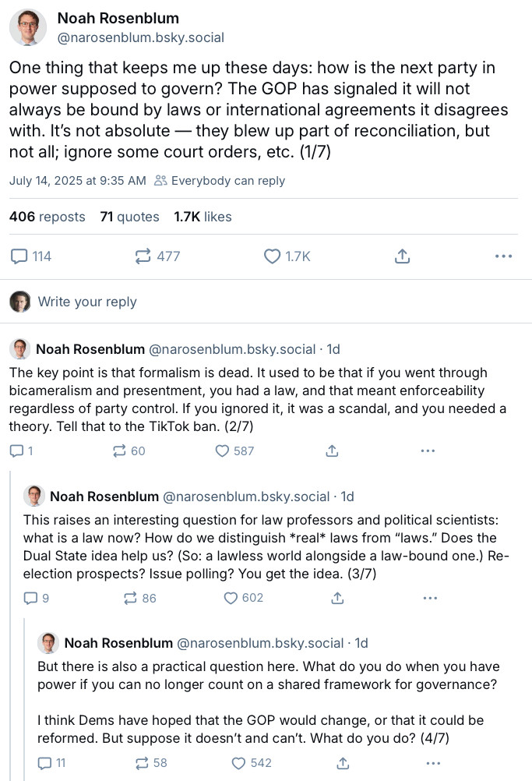Open the 1.7K likes list
The image size is (532, 781).
click(203, 217)
